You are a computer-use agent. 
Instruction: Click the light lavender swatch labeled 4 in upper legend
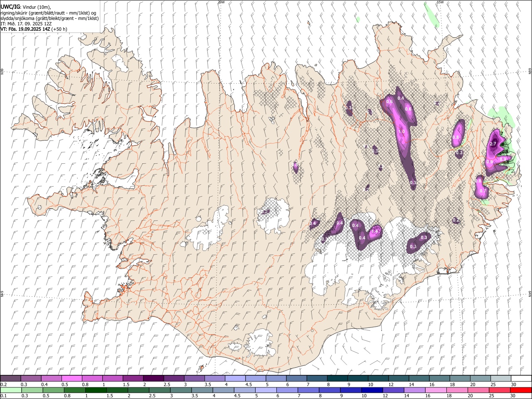(x=235, y=378)
